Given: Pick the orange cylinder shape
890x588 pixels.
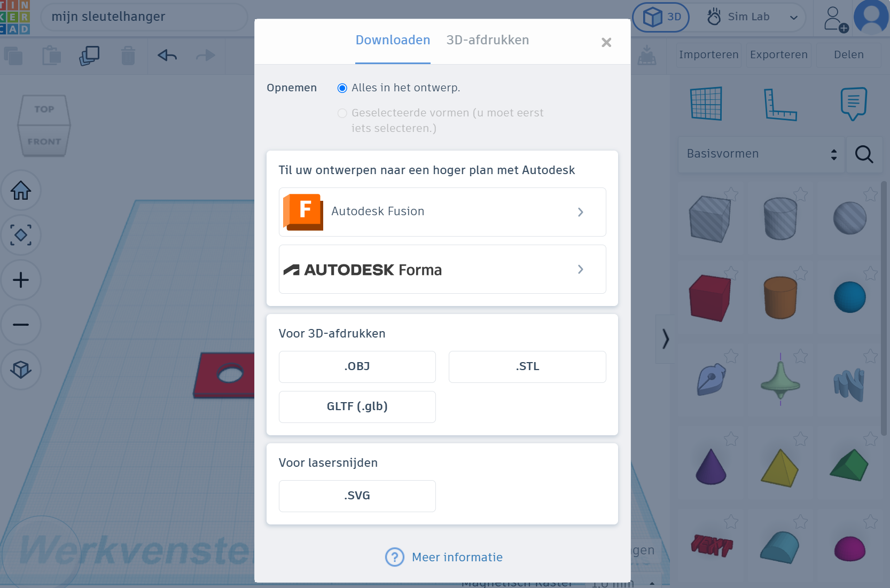Looking at the screenshot, I should pyautogui.click(x=780, y=297).
